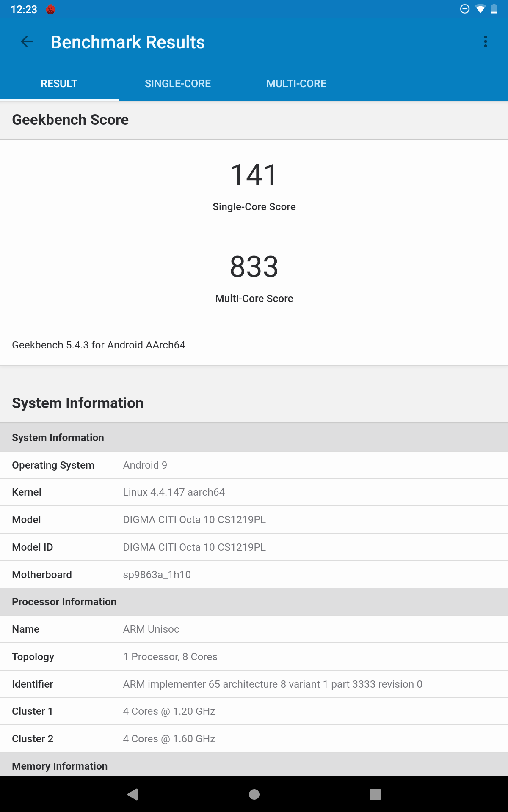
Task: Tap the Model row label
Action: pyautogui.click(x=26, y=520)
